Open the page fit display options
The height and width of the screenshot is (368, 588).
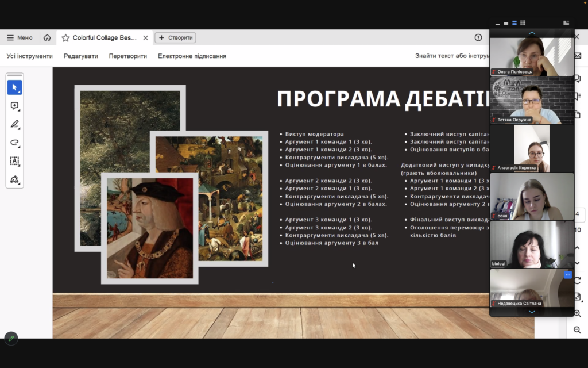[x=578, y=297]
